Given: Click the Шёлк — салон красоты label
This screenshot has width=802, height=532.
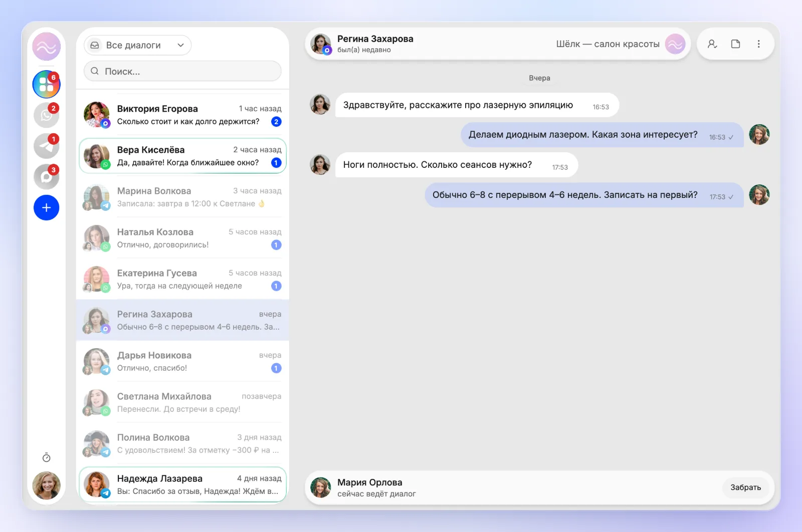Looking at the screenshot, I should (608, 44).
